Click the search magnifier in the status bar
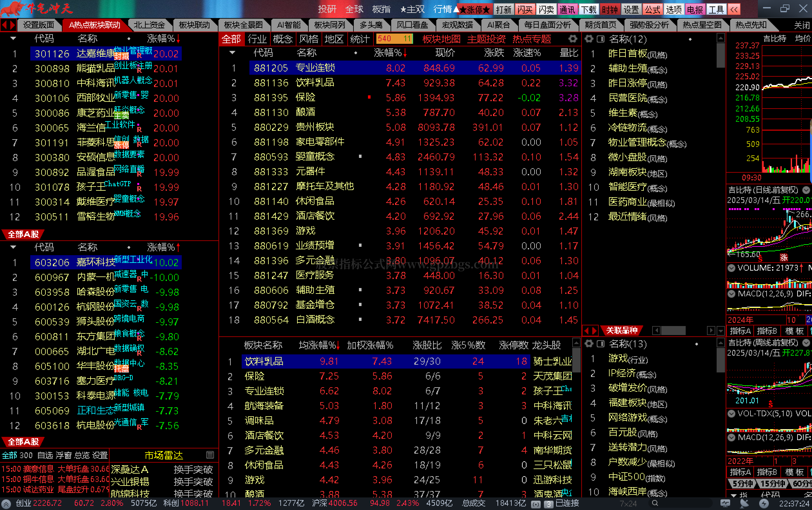The width and height of the screenshot is (812, 510). [x=654, y=503]
